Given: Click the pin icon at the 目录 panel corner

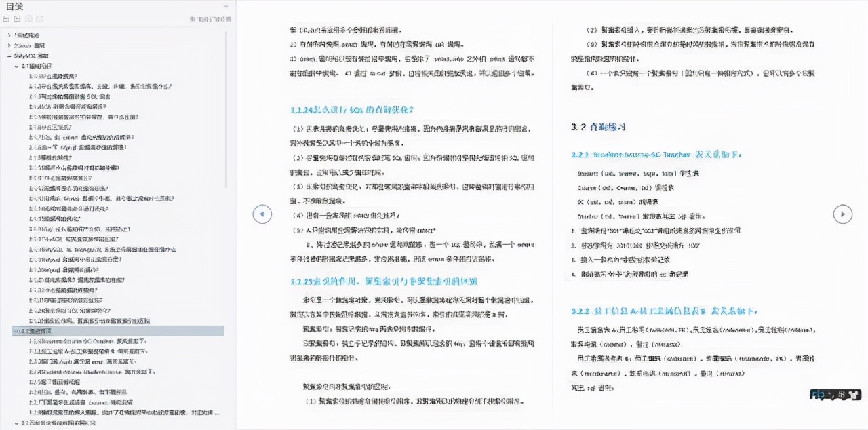Looking at the screenshot, I should click(x=226, y=6).
